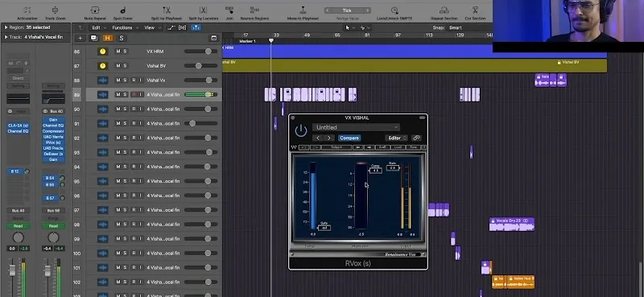Click the Split by Playhead icon
The height and width of the screenshot is (297, 644).
pos(167,10)
